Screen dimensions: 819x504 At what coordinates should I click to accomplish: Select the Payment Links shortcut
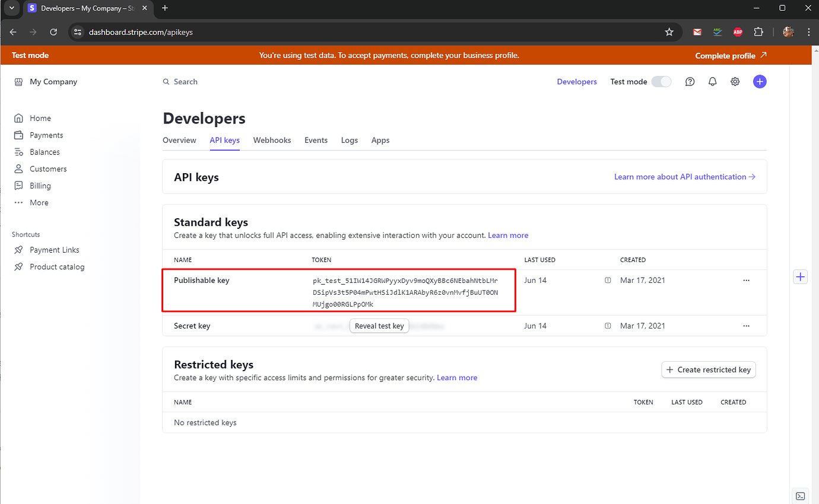click(54, 250)
